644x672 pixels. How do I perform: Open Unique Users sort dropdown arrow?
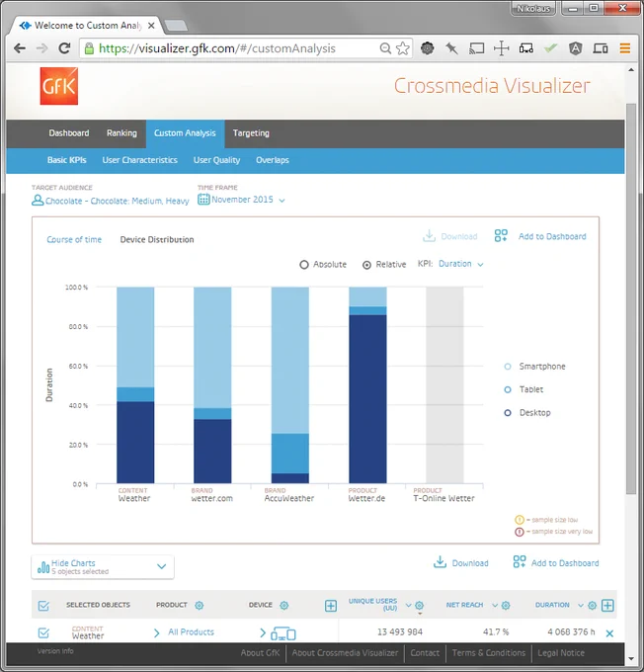click(408, 605)
